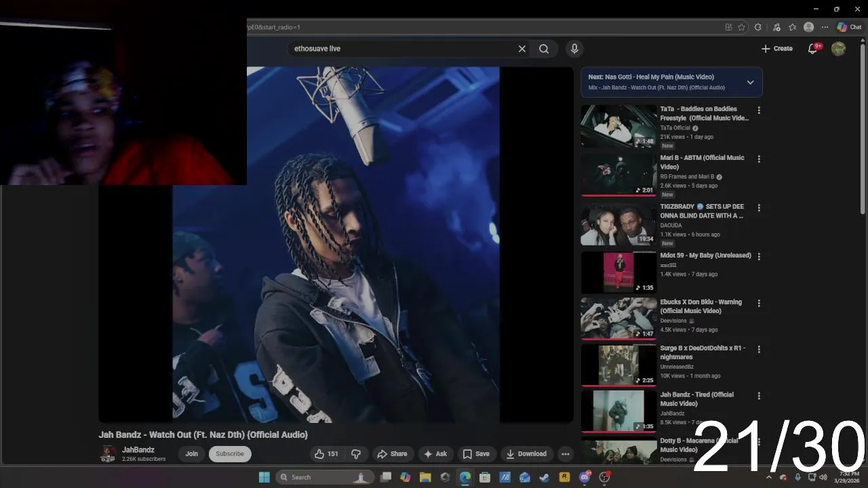Open TaTa Baddies on Baddies thumbnail
868x488 pixels.
coord(618,126)
